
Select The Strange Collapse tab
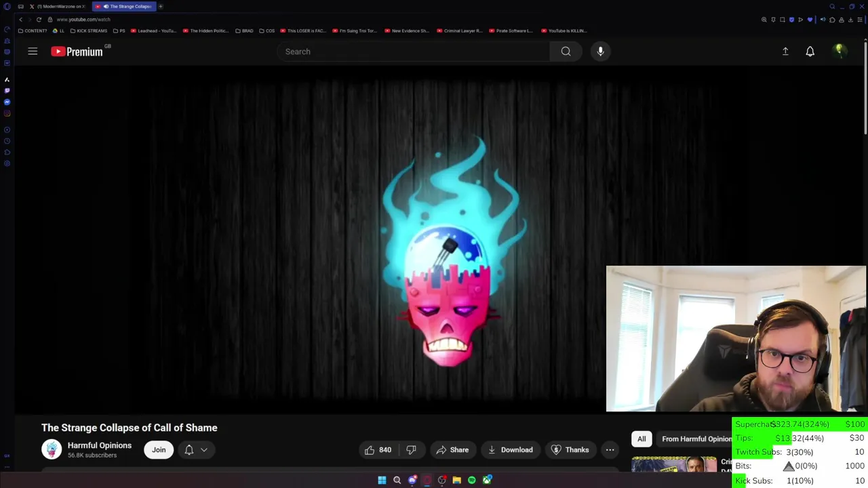(x=123, y=7)
